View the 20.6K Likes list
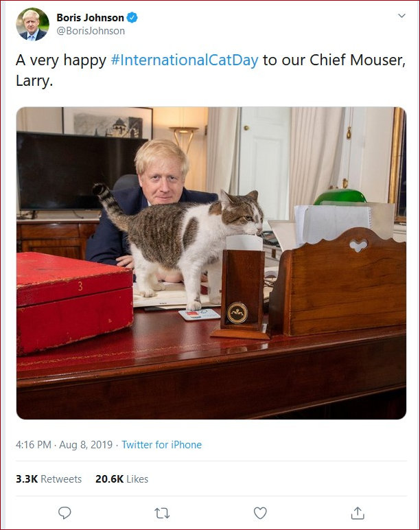 pyautogui.click(x=121, y=479)
